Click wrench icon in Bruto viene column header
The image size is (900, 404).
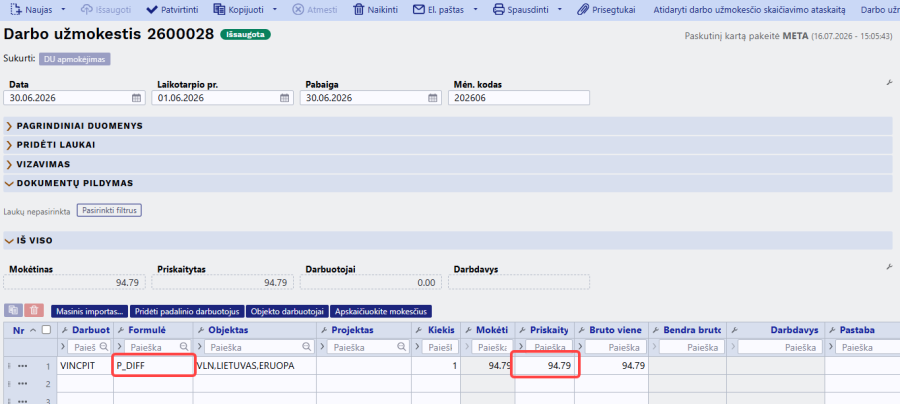click(x=583, y=330)
